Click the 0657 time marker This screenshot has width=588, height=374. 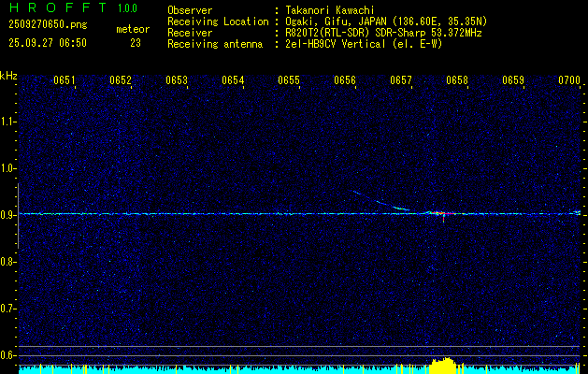pyautogui.click(x=401, y=80)
